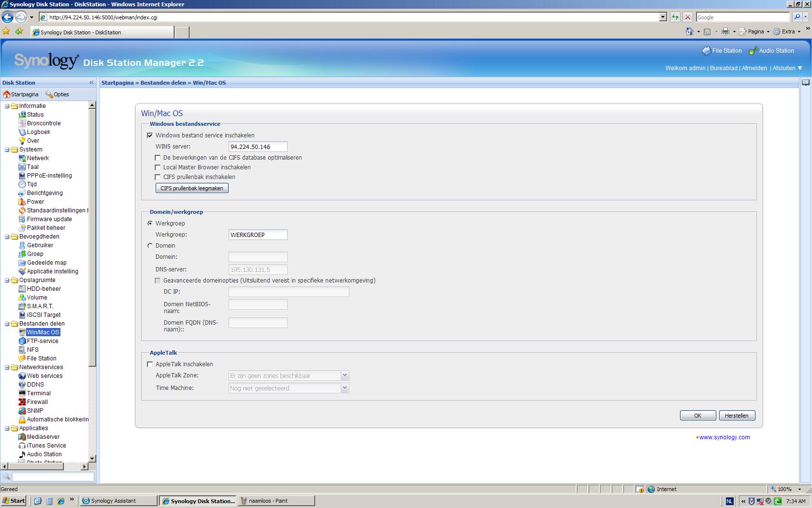
Task: Toggle Geavanceerde domeinopties checkbox
Action: click(x=158, y=281)
